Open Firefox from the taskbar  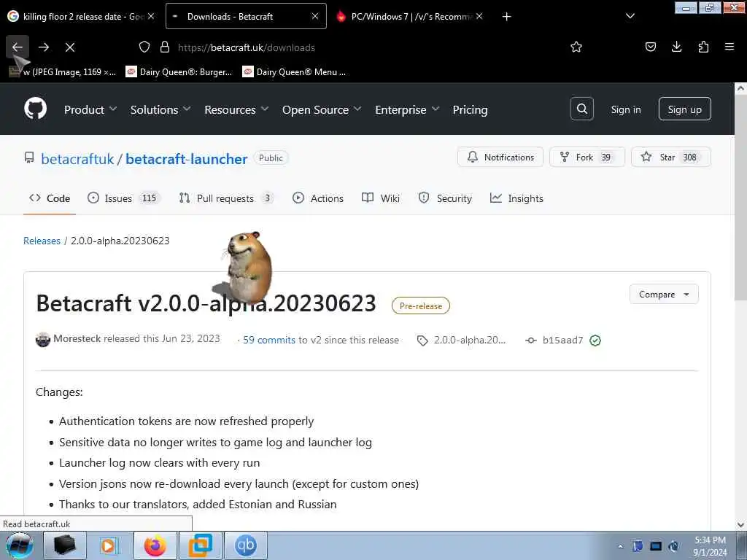[155, 545]
